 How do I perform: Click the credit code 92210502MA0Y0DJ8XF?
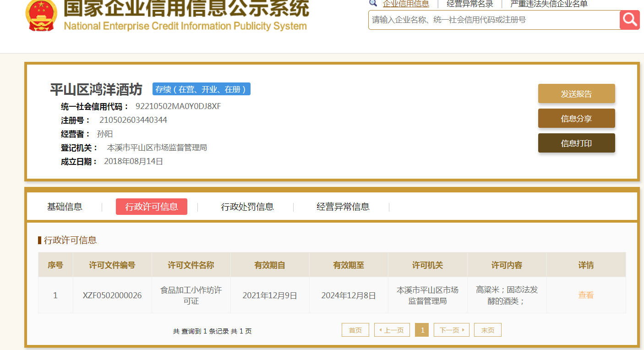point(178,106)
